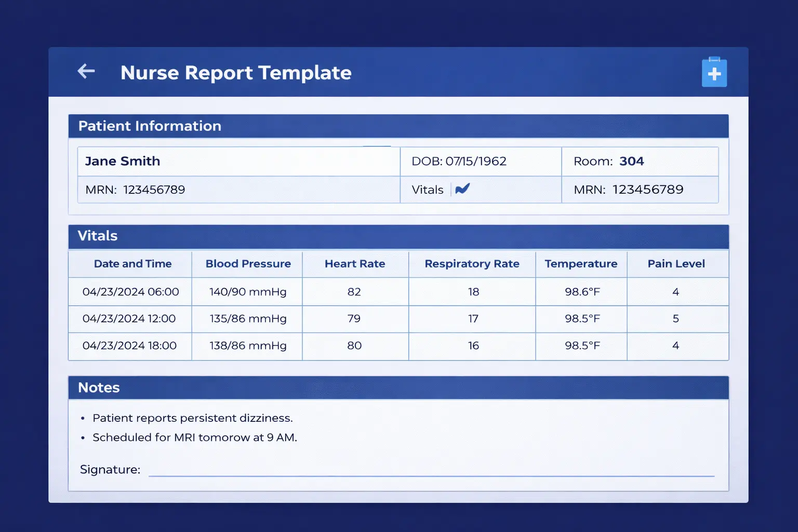The image size is (798, 532).
Task: Select the Vitals section header
Action: tap(98, 236)
